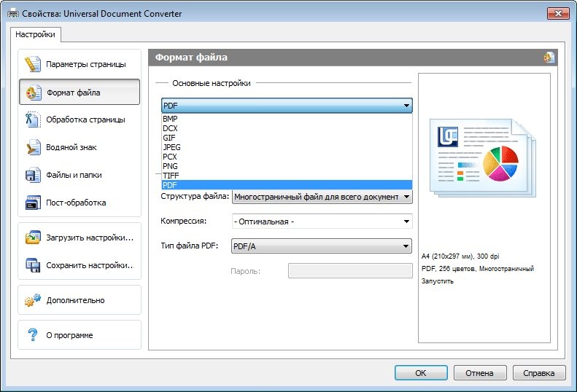Show Файлы и папки options

pos(80,175)
